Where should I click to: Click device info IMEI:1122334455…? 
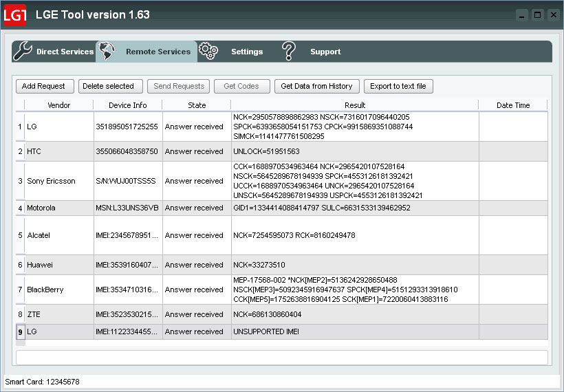(127, 331)
